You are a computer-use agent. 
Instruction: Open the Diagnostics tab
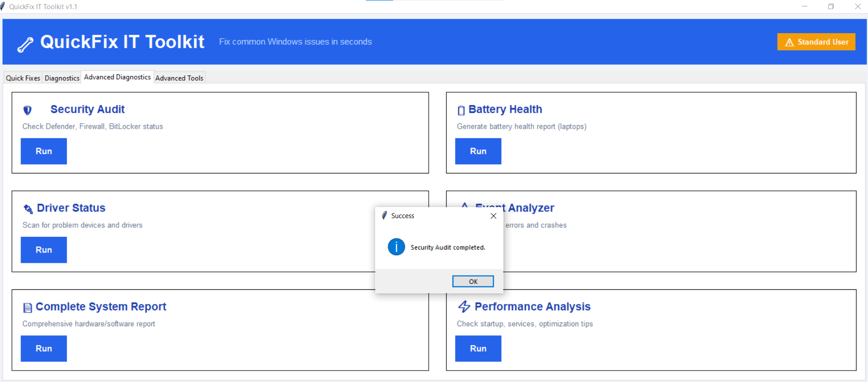pos(62,78)
